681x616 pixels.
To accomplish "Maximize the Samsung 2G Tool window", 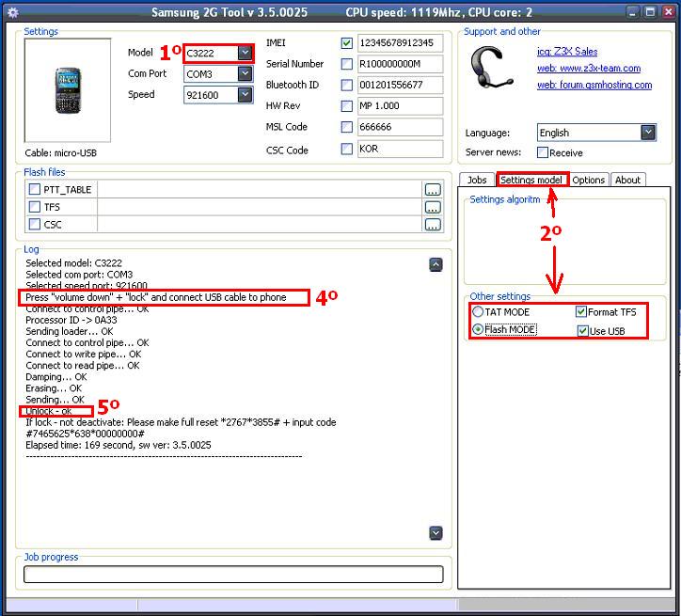I will pos(650,11).
